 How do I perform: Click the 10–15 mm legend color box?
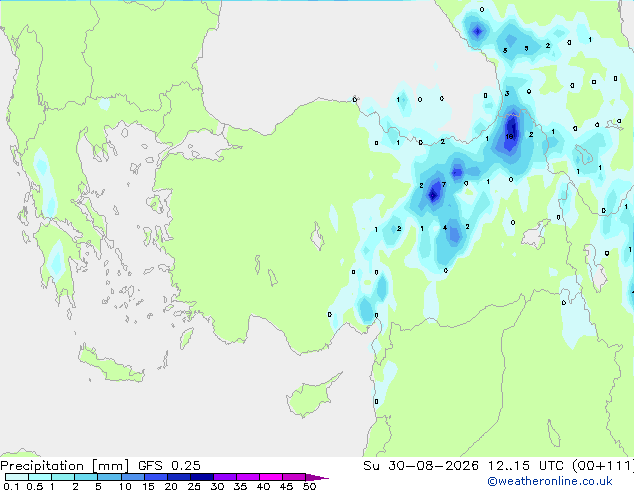point(132,477)
